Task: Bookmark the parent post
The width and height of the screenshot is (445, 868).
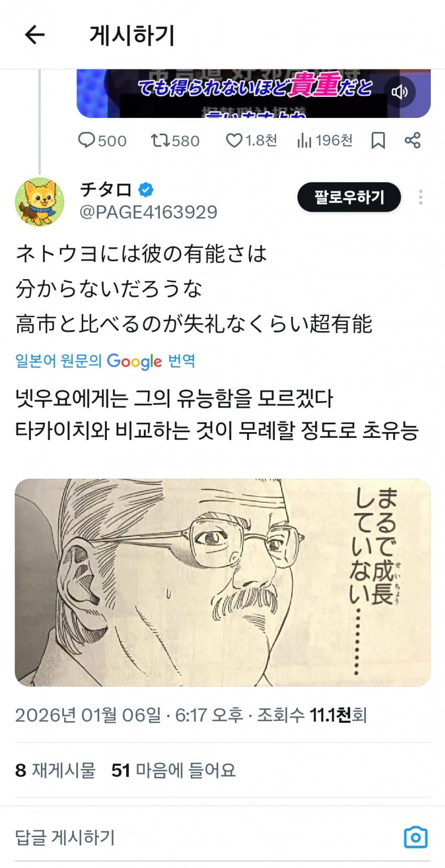Action: click(x=378, y=140)
